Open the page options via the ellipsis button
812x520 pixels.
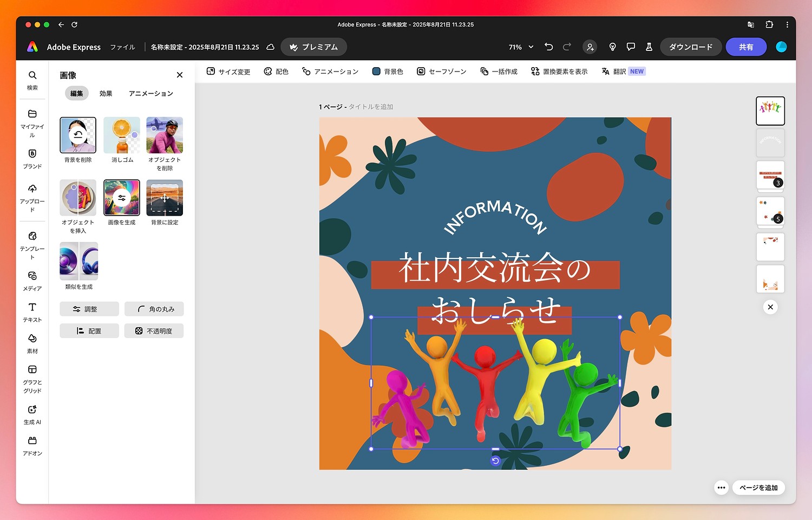[721, 487]
